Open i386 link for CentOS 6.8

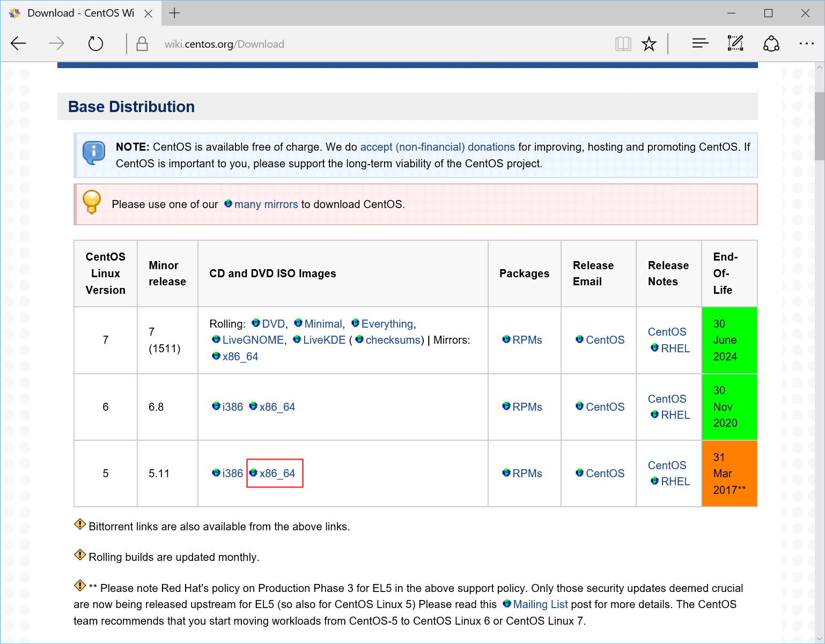tap(227, 407)
